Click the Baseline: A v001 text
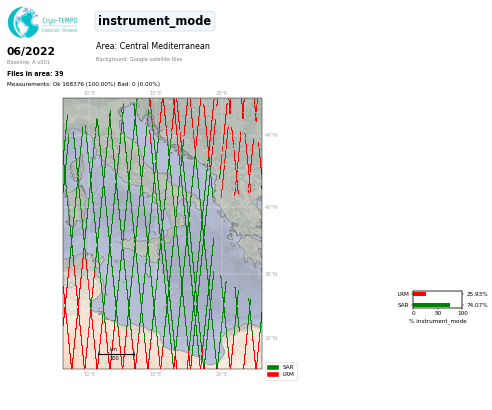 [28, 62]
